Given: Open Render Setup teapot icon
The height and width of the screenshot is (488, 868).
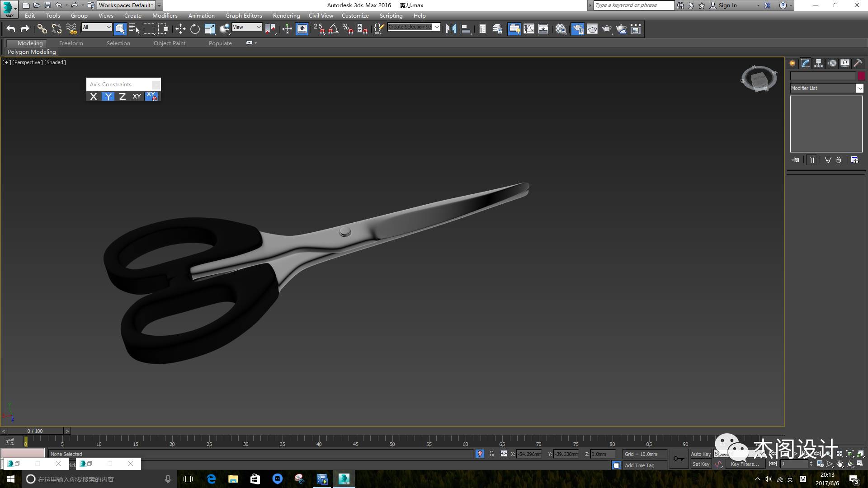Looking at the screenshot, I should tap(577, 29).
